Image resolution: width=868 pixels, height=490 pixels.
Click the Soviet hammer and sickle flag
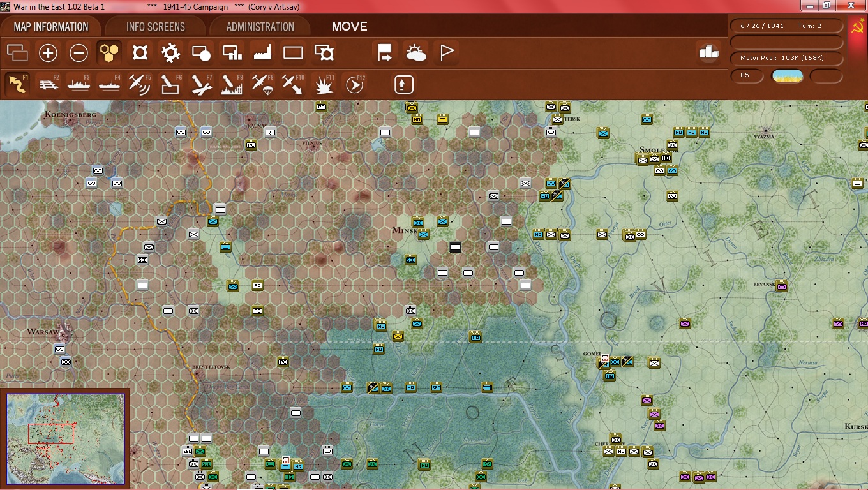tap(857, 27)
